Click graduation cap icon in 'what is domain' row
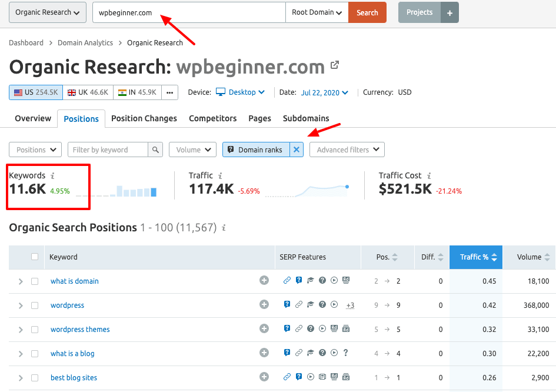The image size is (556, 392). 311,281
